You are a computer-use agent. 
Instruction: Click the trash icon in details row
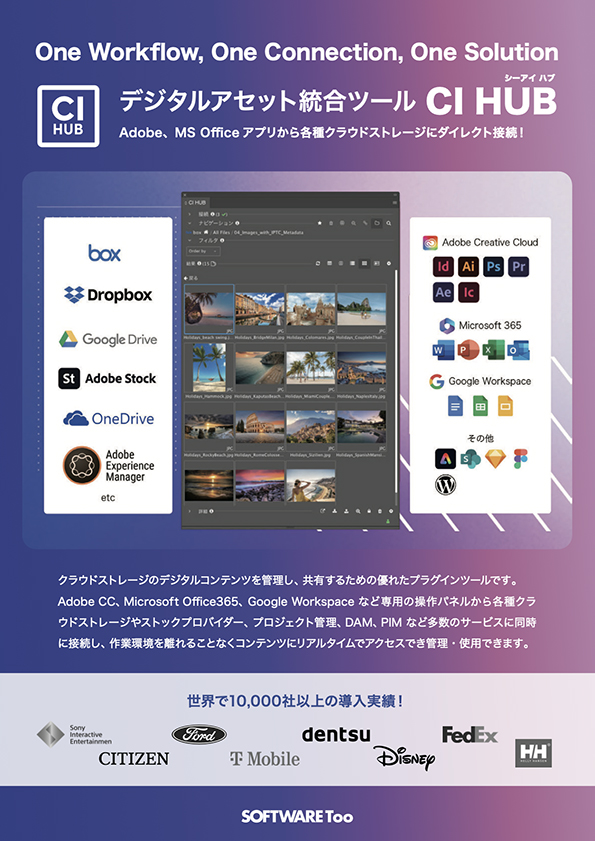click(x=380, y=511)
